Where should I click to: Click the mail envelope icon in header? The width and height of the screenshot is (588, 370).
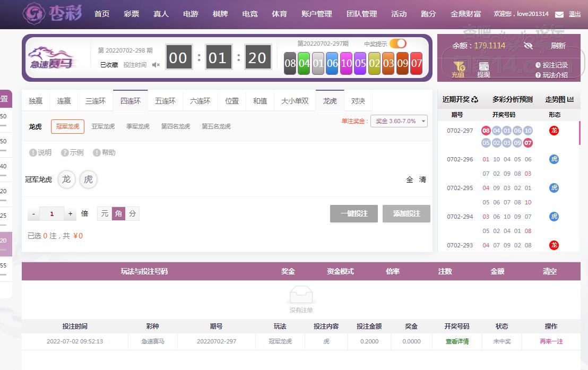tap(559, 14)
